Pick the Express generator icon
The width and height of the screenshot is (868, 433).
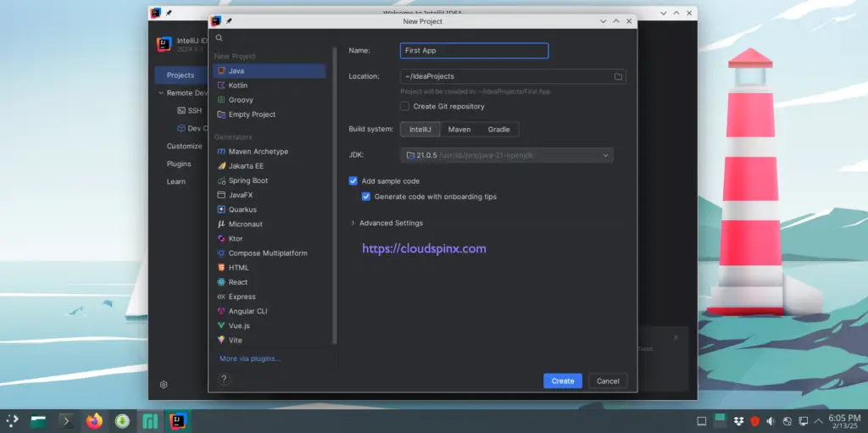(x=221, y=297)
